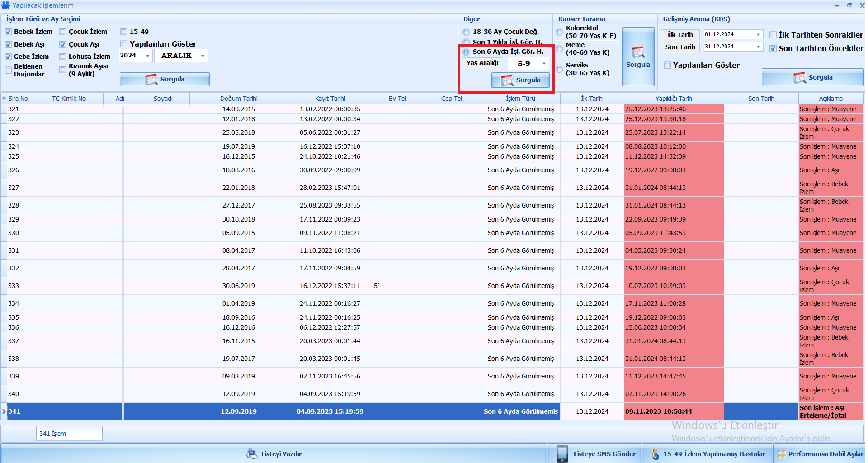Viewport: 868px width, 463px height.
Task: Click the red cell 10.07.2023 10:39:03
Action: click(674, 286)
